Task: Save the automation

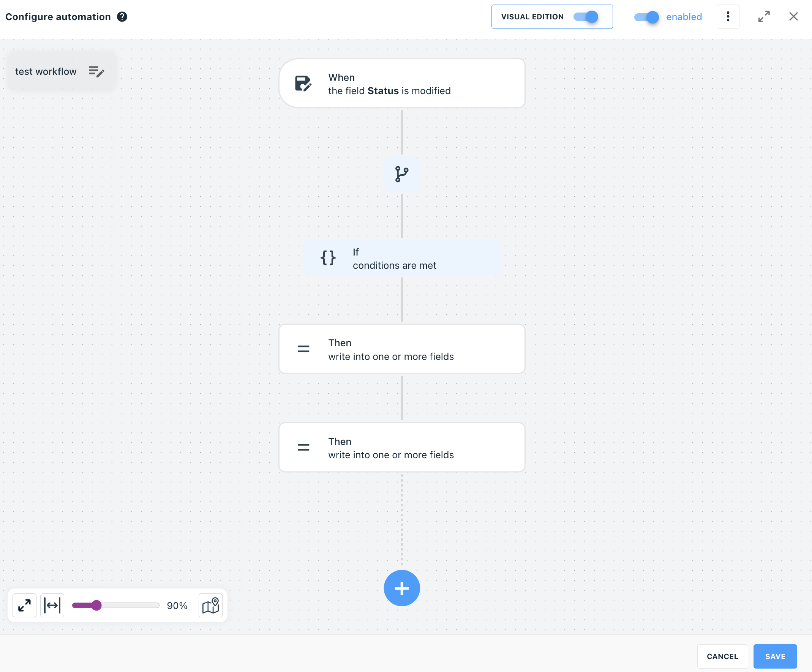Action: (775, 656)
